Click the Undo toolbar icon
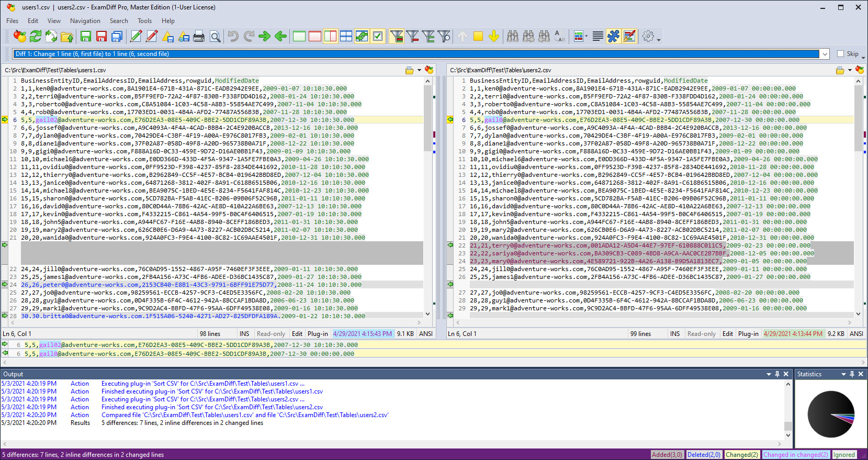 pos(233,36)
